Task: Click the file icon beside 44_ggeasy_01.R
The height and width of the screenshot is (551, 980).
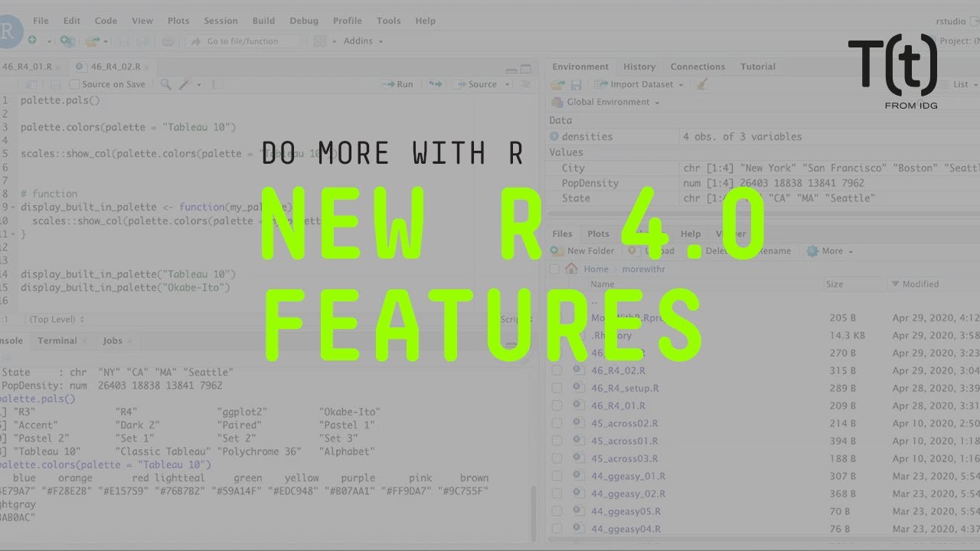Action: point(580,476)
